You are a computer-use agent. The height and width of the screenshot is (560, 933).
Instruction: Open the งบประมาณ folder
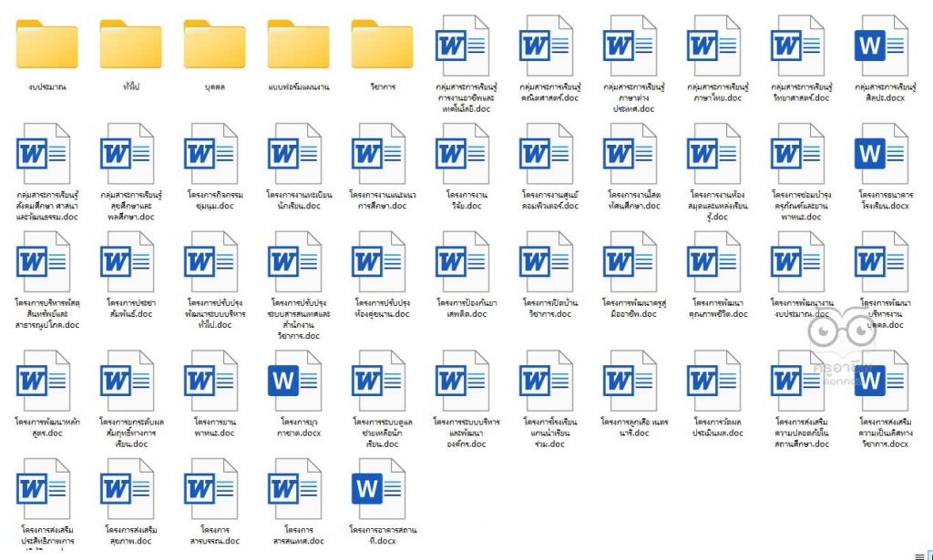point(46,45)
